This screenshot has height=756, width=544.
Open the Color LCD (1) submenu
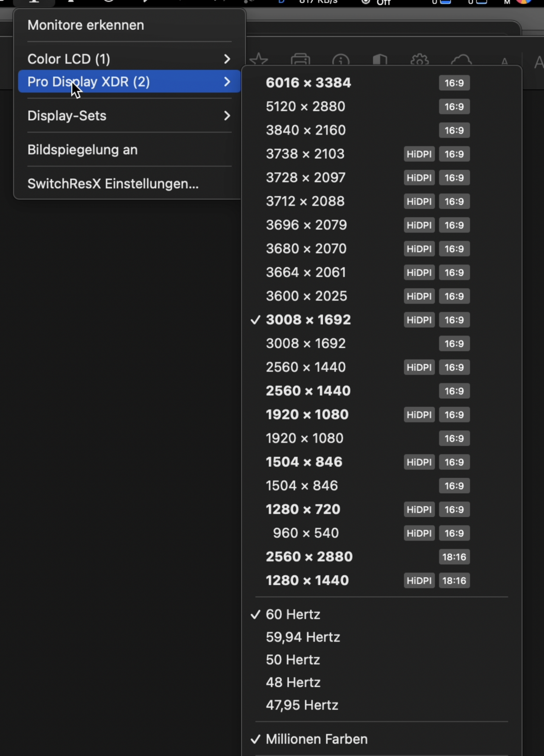129,59
